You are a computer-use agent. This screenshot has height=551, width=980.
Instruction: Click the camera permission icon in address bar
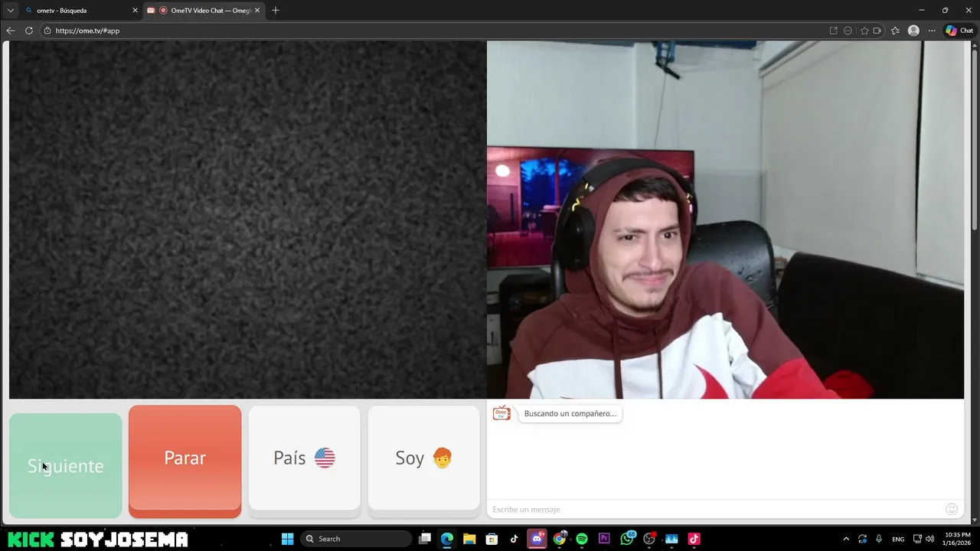point(877,31)
